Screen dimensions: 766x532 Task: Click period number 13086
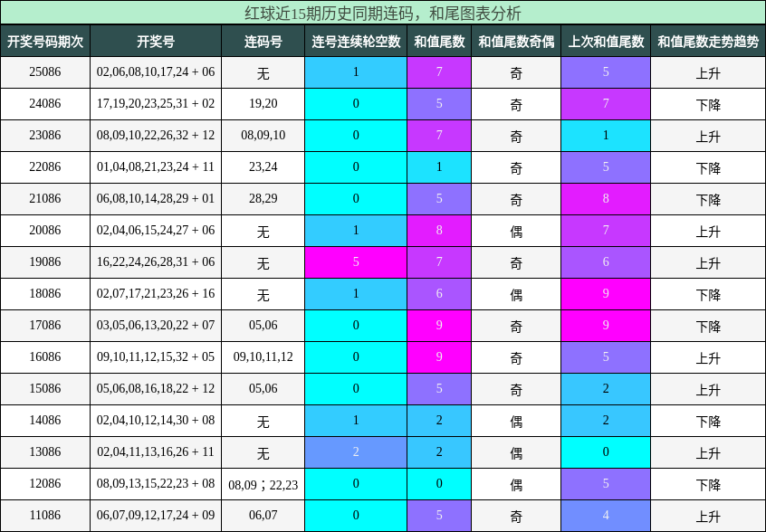[x=45, y=452]
